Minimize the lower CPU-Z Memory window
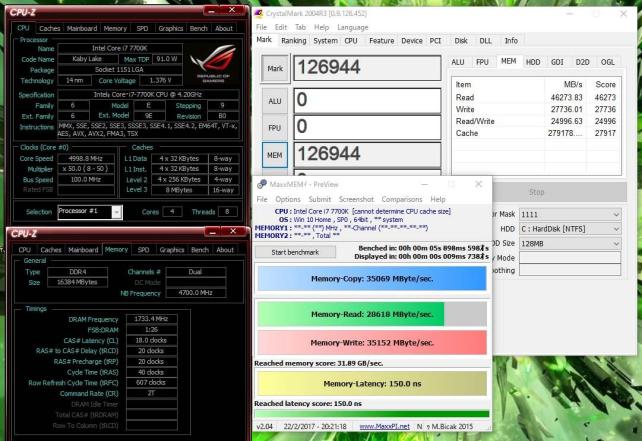This screenshot has height=441, width=642. click(212, 233)
